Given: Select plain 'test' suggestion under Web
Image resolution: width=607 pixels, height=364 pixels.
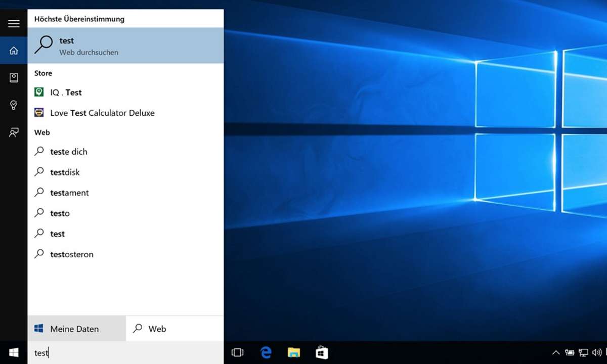Looking at the screenshot, I should tap(125, 234).
